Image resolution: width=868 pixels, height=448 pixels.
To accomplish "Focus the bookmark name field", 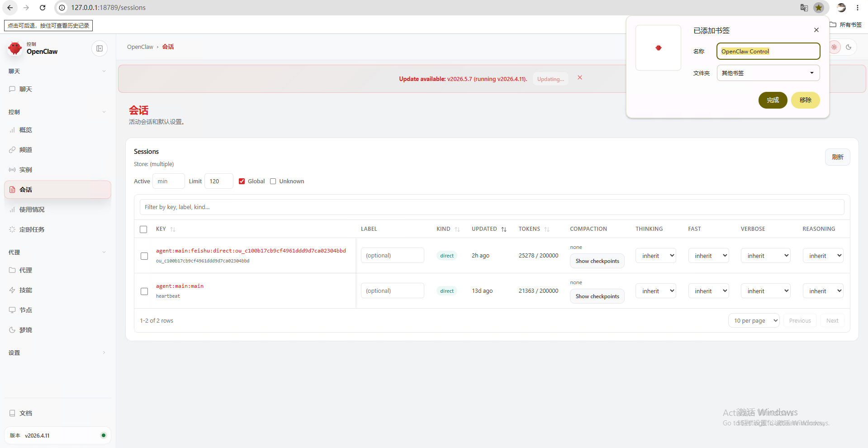I will pyautogui.click(x=768, y=51).
